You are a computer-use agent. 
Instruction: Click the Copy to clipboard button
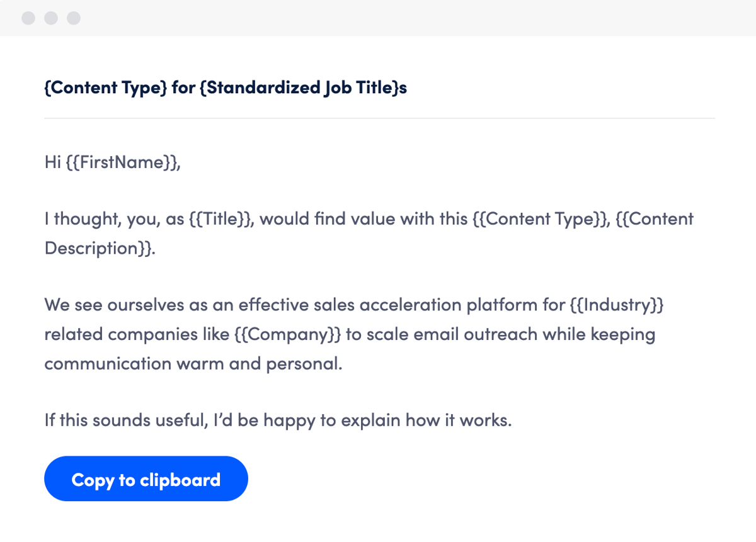pyautogui.click(x=146, y=479)
